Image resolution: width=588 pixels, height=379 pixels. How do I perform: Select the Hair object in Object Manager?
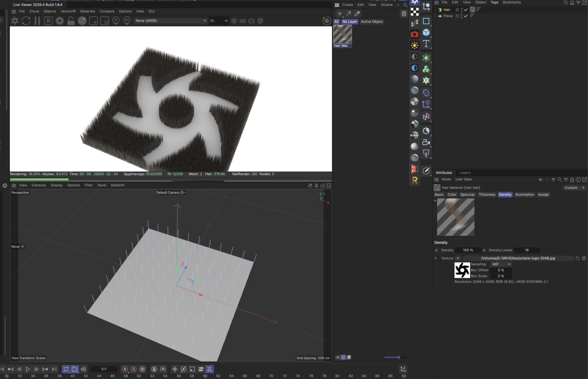tap(447, 10)
